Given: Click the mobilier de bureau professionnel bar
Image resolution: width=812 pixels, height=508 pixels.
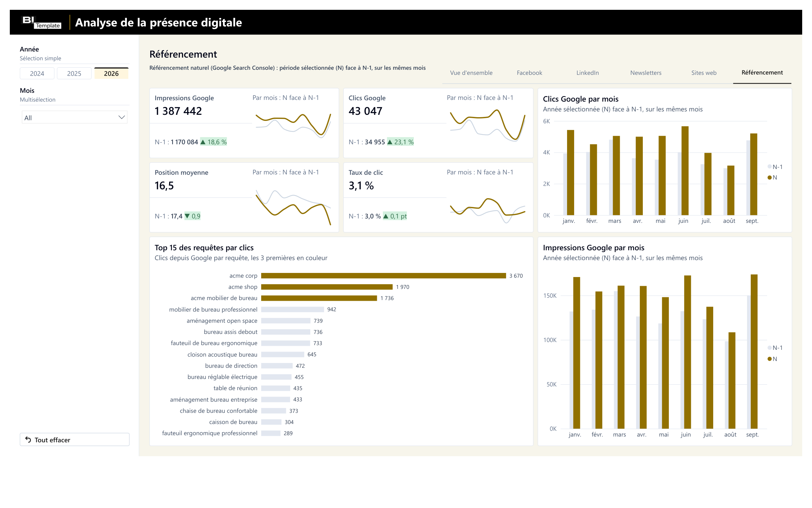Looking at the screenshot, I should (x=292, y=309).
